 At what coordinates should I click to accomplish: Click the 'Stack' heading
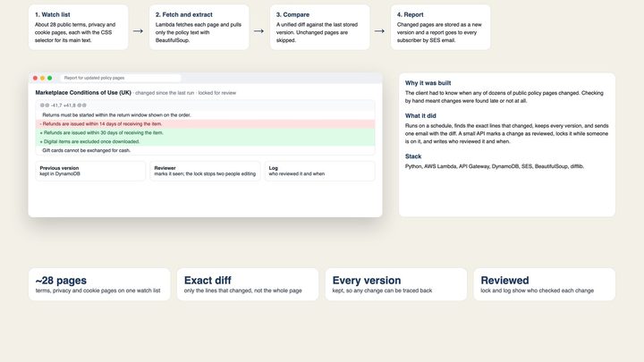(x=413, y=156)
